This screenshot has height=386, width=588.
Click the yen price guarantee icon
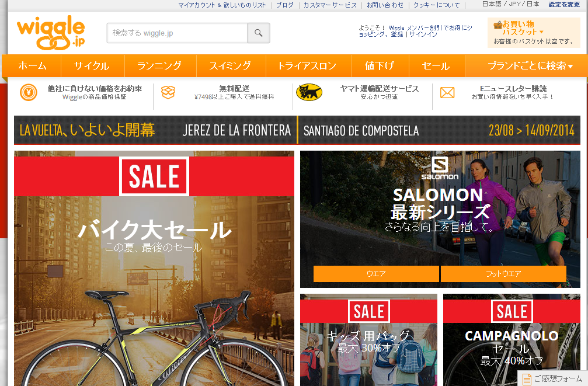click(x=29, y=92)
